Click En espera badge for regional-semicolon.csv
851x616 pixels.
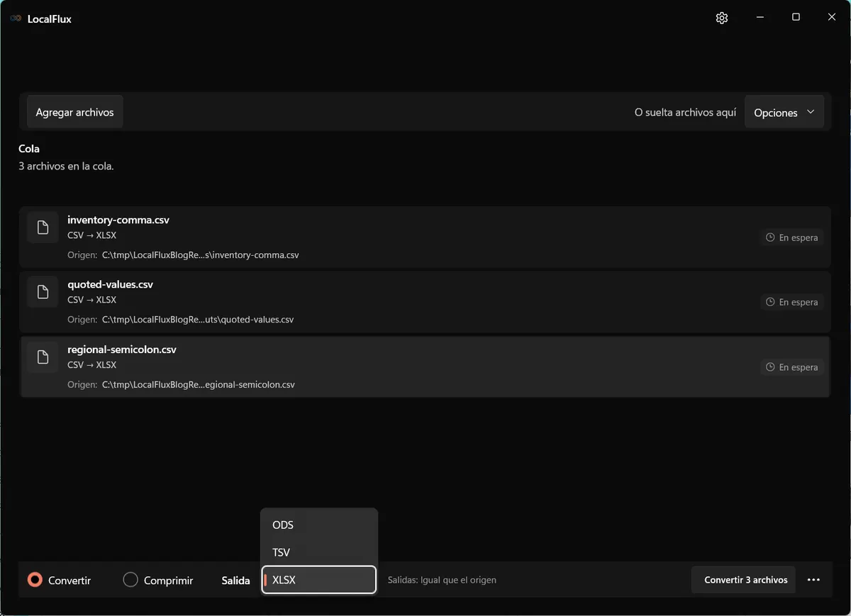(x=792, y=367)
